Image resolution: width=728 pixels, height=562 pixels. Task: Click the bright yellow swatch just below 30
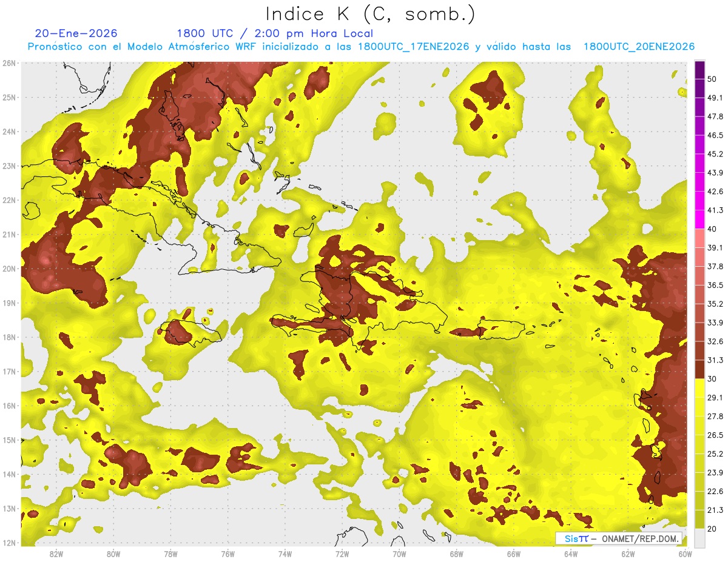[699, 388]
